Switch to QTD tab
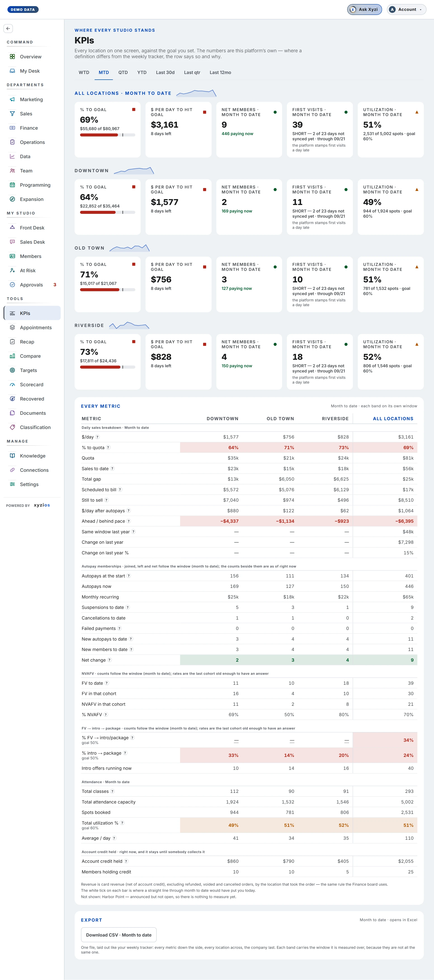This screenshot has height=980, width=434. (x=123, y=72)
